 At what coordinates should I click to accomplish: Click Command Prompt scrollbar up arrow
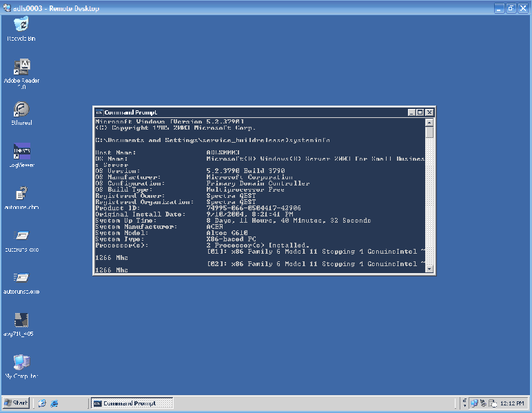click(x=429, y=123)
